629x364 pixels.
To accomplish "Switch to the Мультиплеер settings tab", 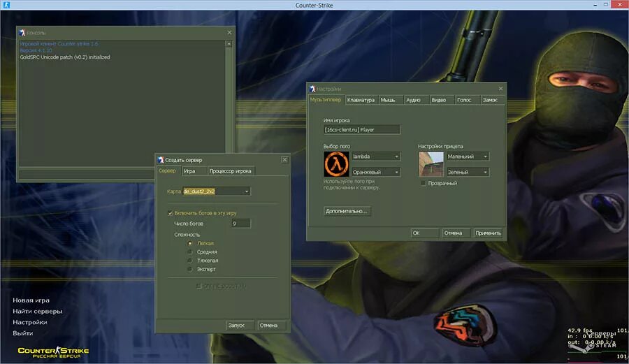I will pyautogui.click(x=326, y=99).
